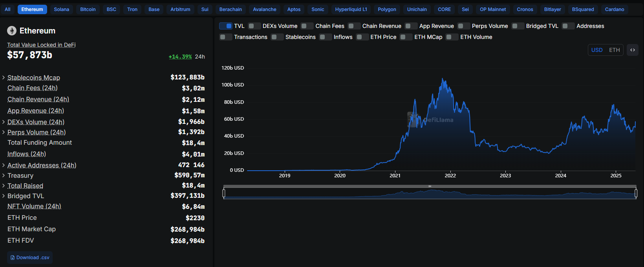Viewport: 644px width, 267px height.
Task: Toggle the TVL chart switch
Action: click(x=226, y=26)
